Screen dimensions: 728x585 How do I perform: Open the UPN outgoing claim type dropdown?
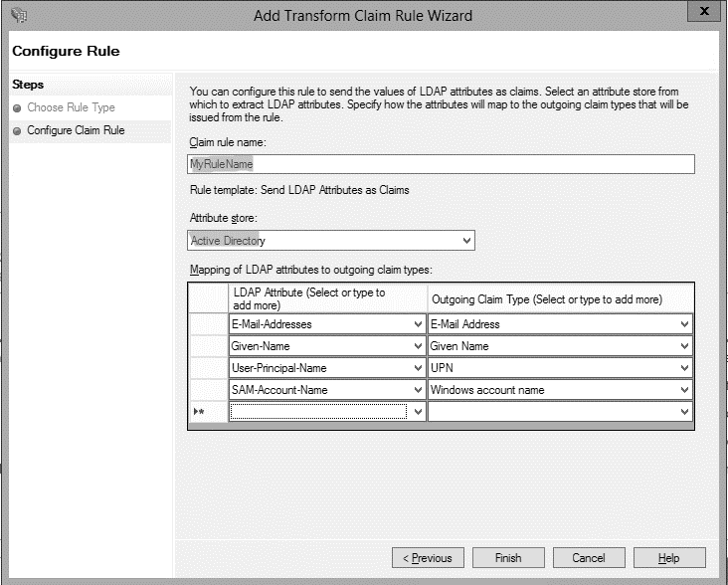(684, 368)
